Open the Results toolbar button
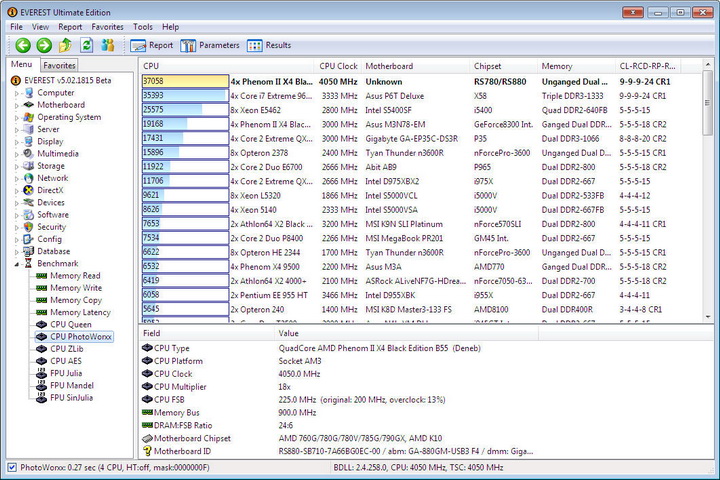The image size is (720, 480). [x=269, y=45]
